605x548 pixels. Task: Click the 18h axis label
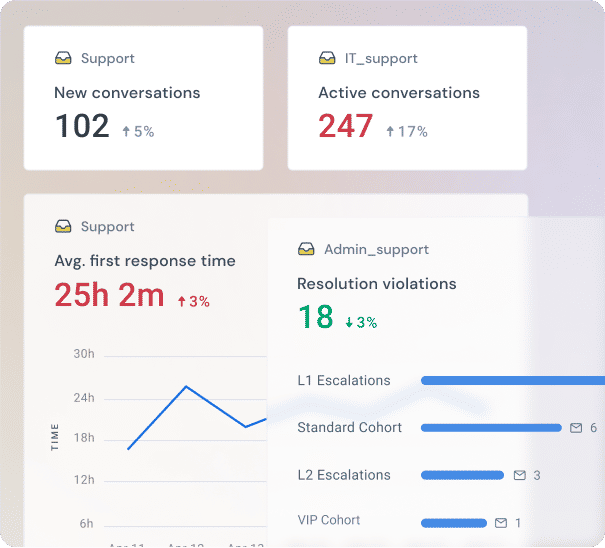pyautogui.click(x=84, y=438)
